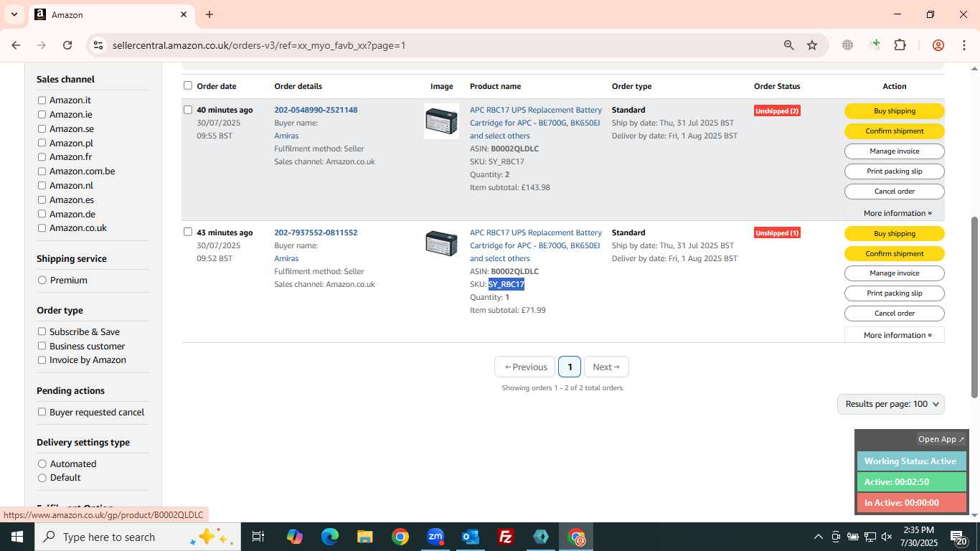The width and height of the screenshot is (980, 551).
Task: Check Buyer requested cancel filter
Action: (42, 412)
